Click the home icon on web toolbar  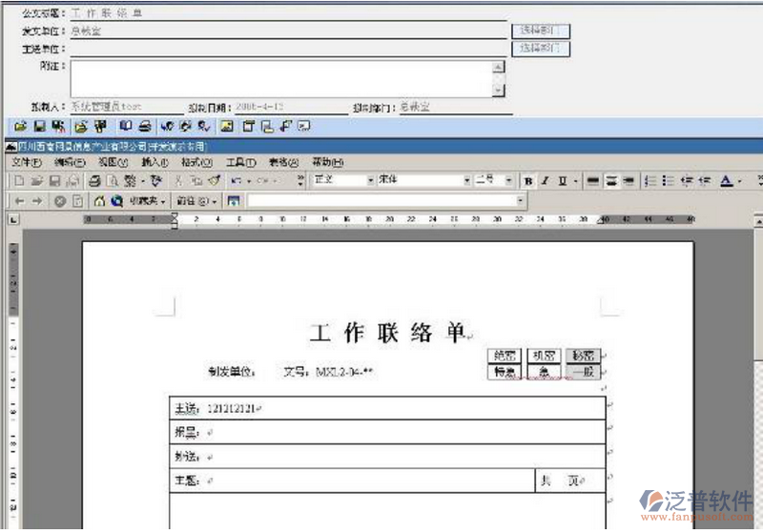point(98,201)
